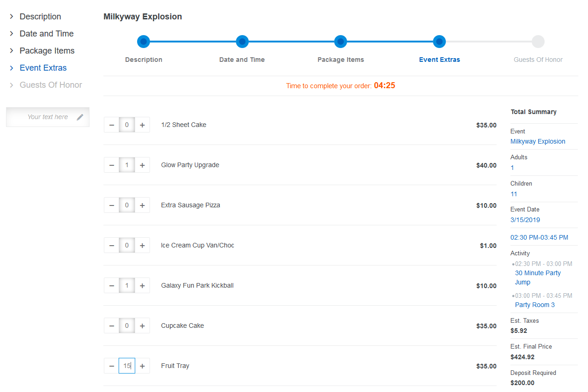This screenshot has height=392, width=588.
Task: Decrease Glow Party Upgrade quantity with minus
Action: coord(112,165)
